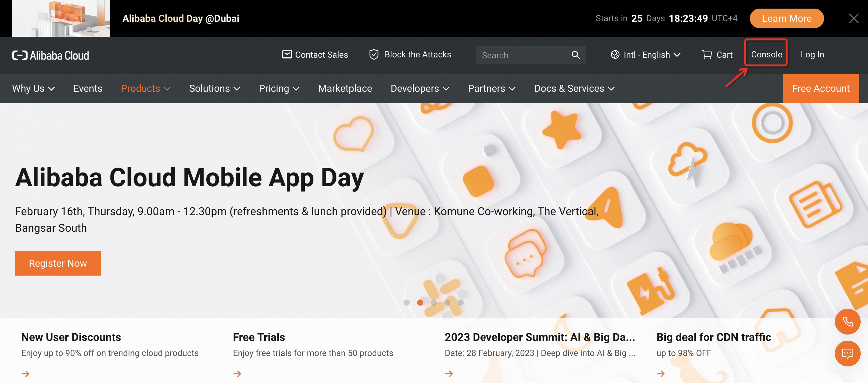Focus the Search input field
The height and width of the screenshot is (383, 868).
[x=530, y=55]
